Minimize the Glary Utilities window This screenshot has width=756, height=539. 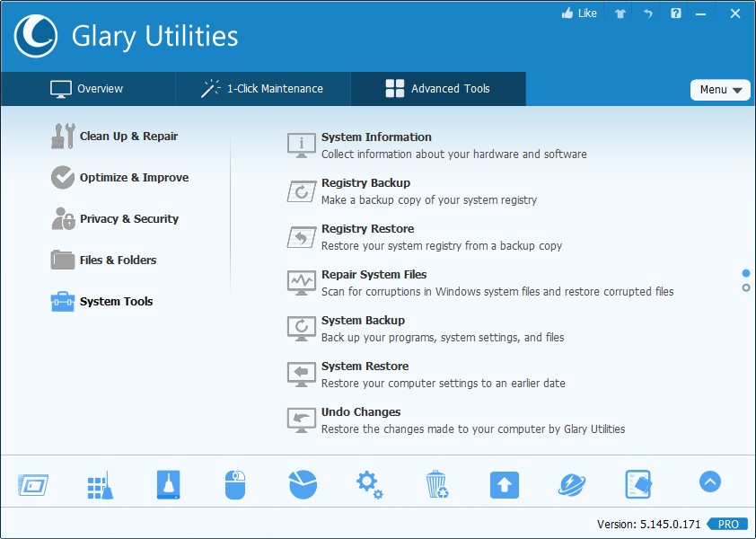coord(700,14)
